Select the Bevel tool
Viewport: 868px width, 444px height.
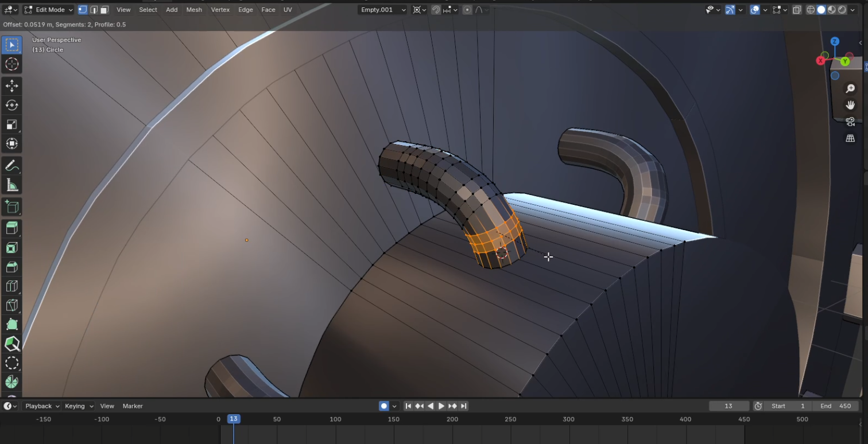tap(11, 267)
